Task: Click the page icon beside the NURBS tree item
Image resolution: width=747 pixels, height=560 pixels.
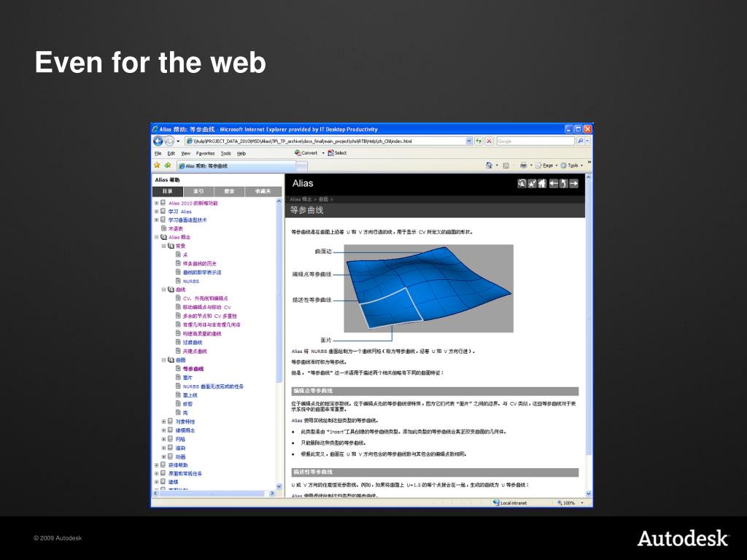Action: 178,281
